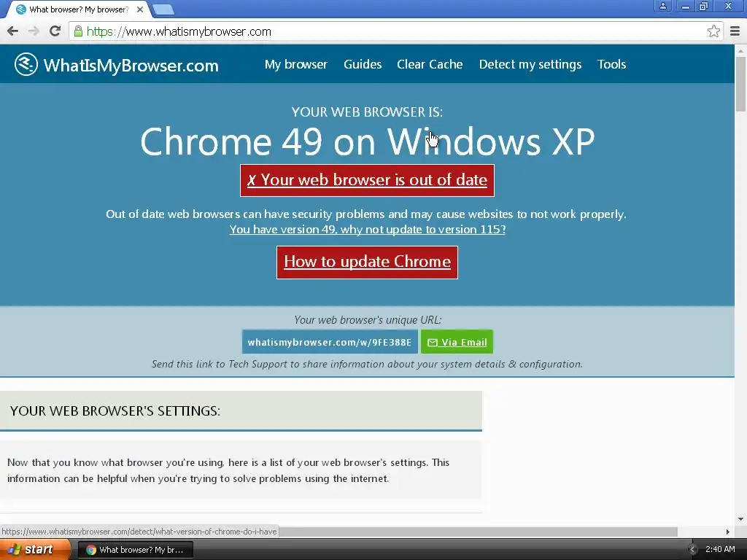This screenshot has width=747, height=560.
Task: Expand the system tray hidden icons arrow
Action: 692,550
